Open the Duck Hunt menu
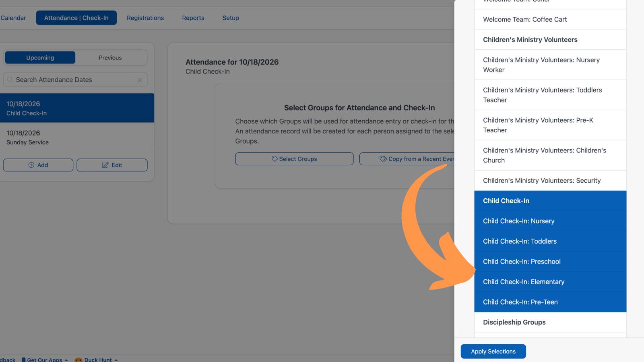 pyautogui.click(x=96, y=360)
